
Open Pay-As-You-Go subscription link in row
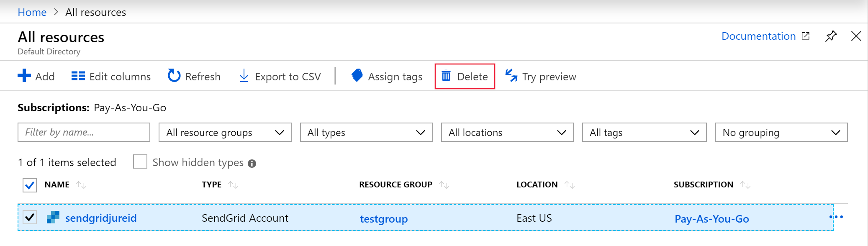(712, 219)
